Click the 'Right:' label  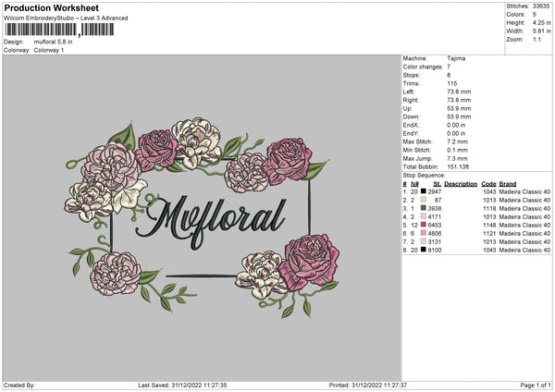click(411, 100)
